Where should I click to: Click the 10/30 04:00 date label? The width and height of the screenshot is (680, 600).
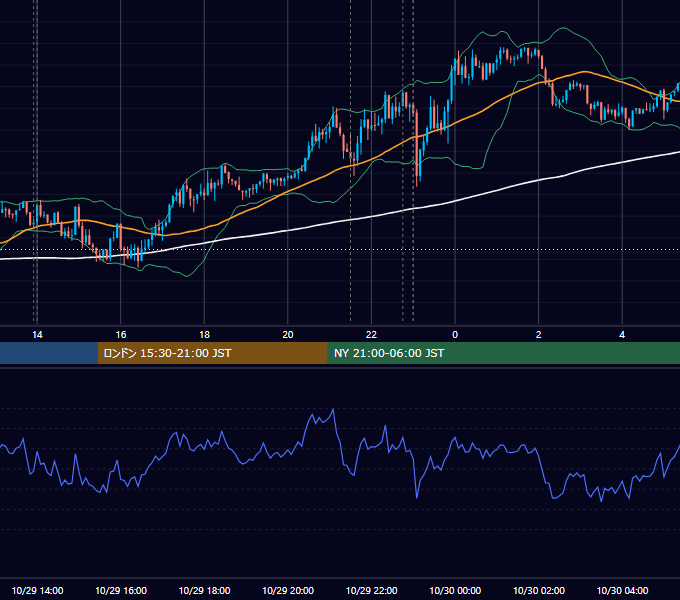[622, 590]
